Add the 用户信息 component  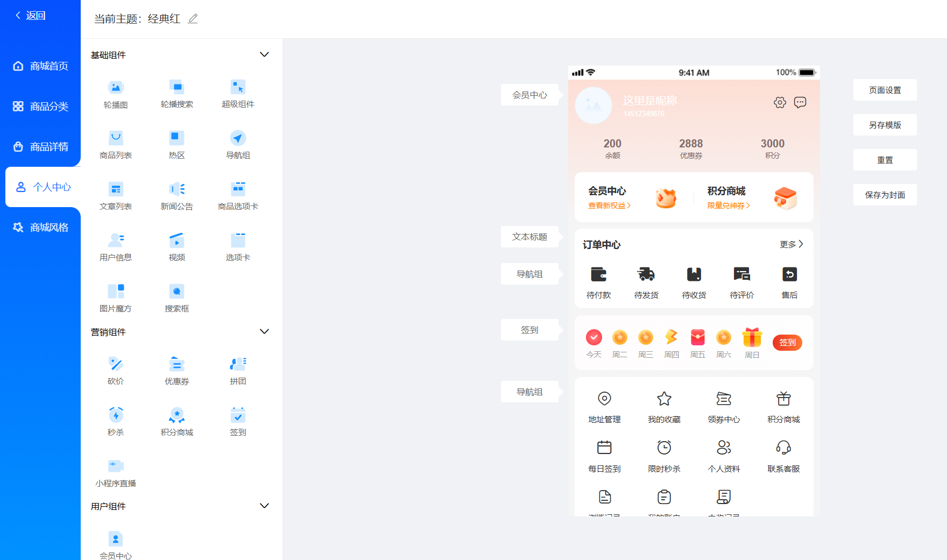(x=116, y=247)
